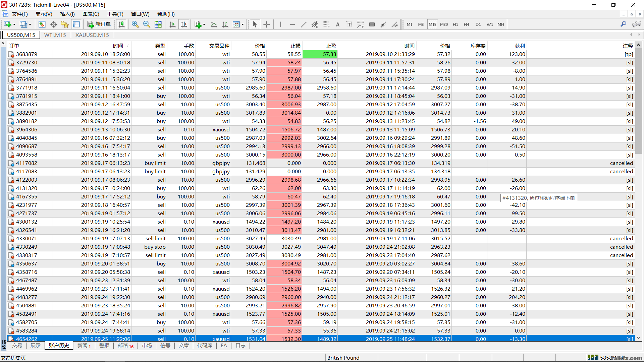644x362 pixels.
Task: Open the chat bubbles icon
Action: (636, 24)
